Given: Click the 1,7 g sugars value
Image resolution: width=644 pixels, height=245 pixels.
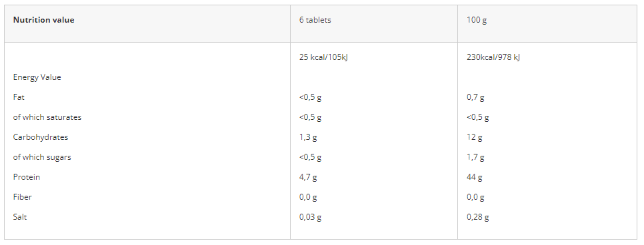Looking at the screenshot, I should (475, 157).
